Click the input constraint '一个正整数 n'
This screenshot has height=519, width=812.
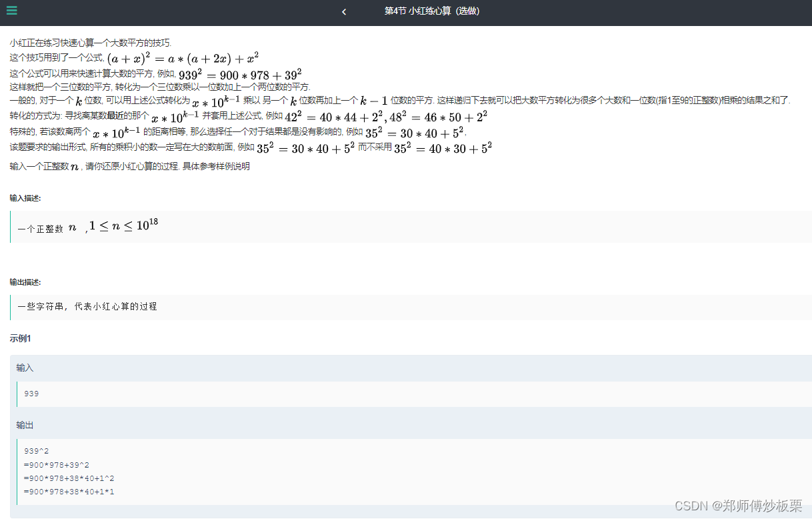click(x=47, y=229)
